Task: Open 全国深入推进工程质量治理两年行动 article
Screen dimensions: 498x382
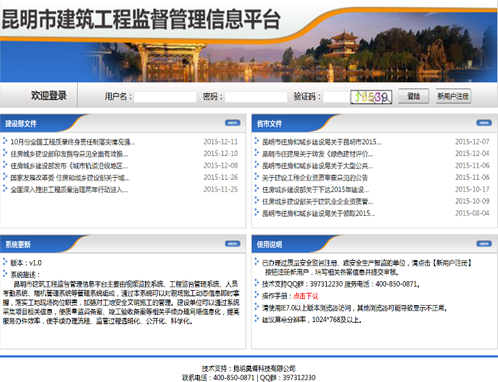Action: tap(69, 190)
